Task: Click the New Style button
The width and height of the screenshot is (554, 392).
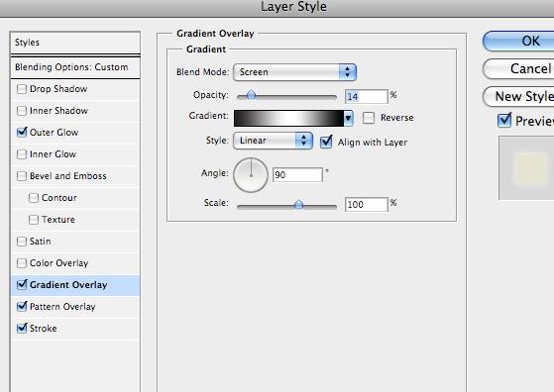Action: pos(518,96)
